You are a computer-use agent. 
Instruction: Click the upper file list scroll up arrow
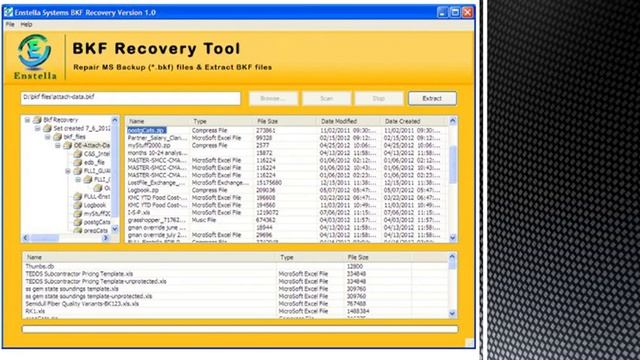click(x=452, y=121)
